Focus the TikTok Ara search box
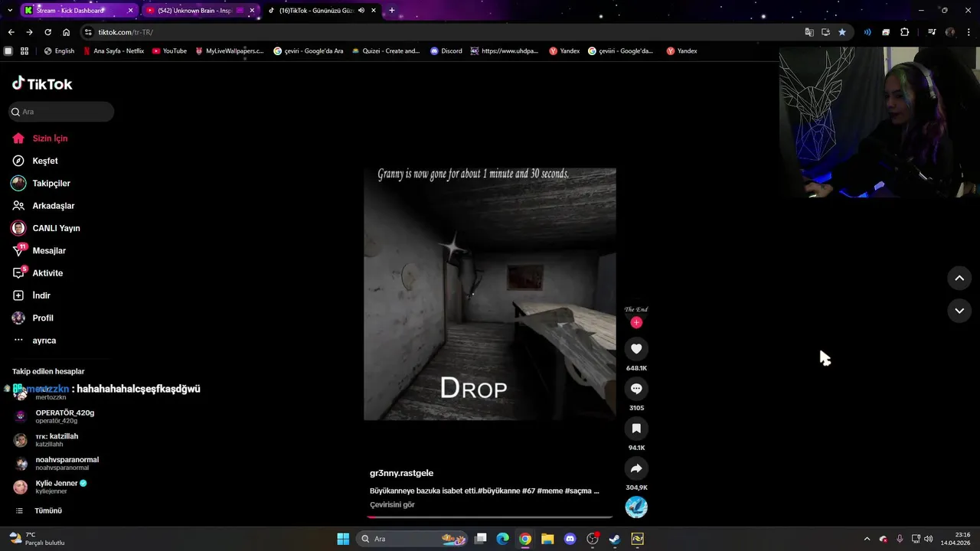The width and height of the screenshot is (980, 551). pyautogui.click(x=61, y=112)
